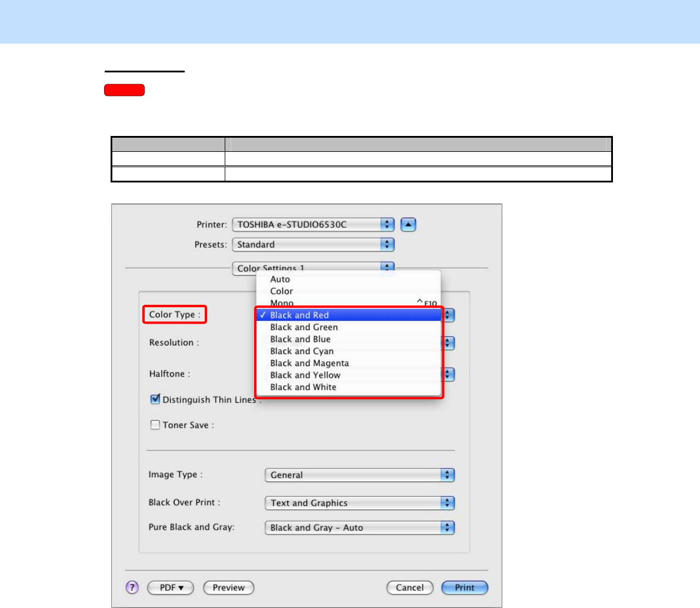Select Black and Cyan menu option
Image resolution: width=700 pixels, height=608 pixels.
tap(348, 351)
